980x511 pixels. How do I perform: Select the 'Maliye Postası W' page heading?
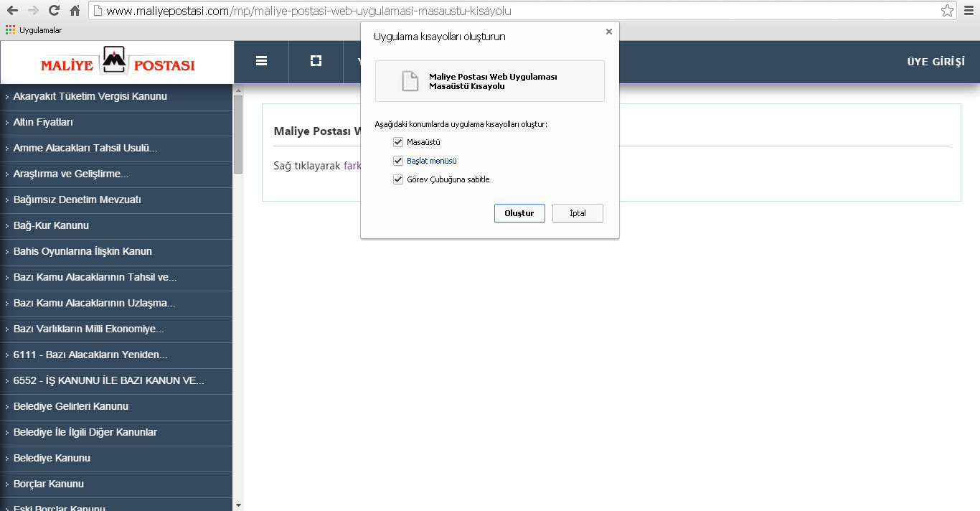pos(316,131)
